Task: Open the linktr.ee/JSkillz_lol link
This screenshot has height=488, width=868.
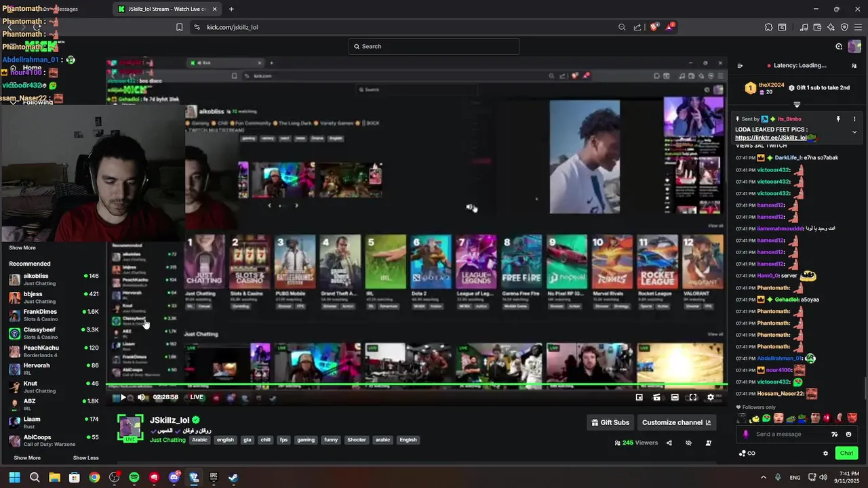Action: coord(771,138)
